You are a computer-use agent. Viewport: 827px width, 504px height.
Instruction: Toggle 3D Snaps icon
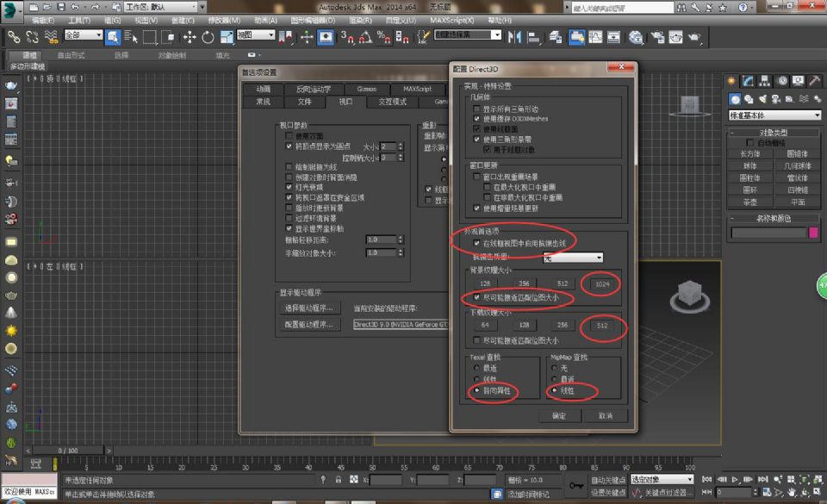pyautogui.click(x=347, y=37)
